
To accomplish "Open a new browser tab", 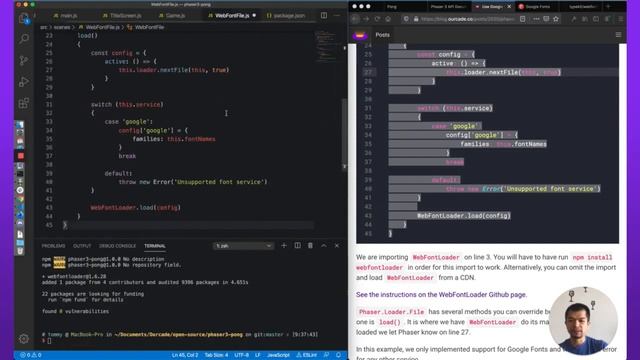I will coord(609,7).
